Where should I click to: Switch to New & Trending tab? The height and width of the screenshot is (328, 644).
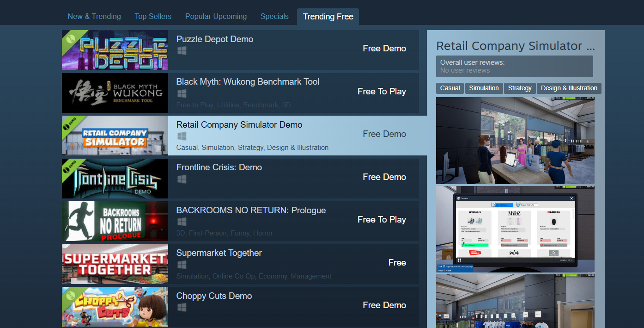point(94,17)
